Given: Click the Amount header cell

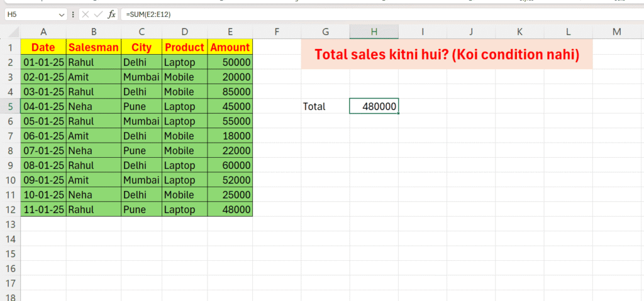Looking at the screenshot, I should click(x=230, y=47).
